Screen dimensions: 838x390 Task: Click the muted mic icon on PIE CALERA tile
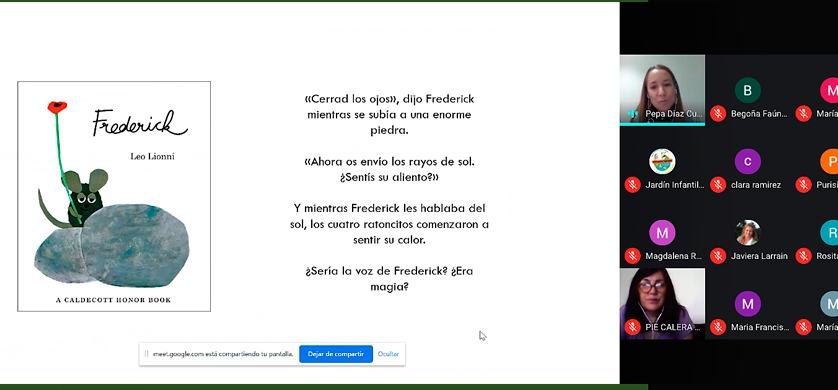click(632, 327)
